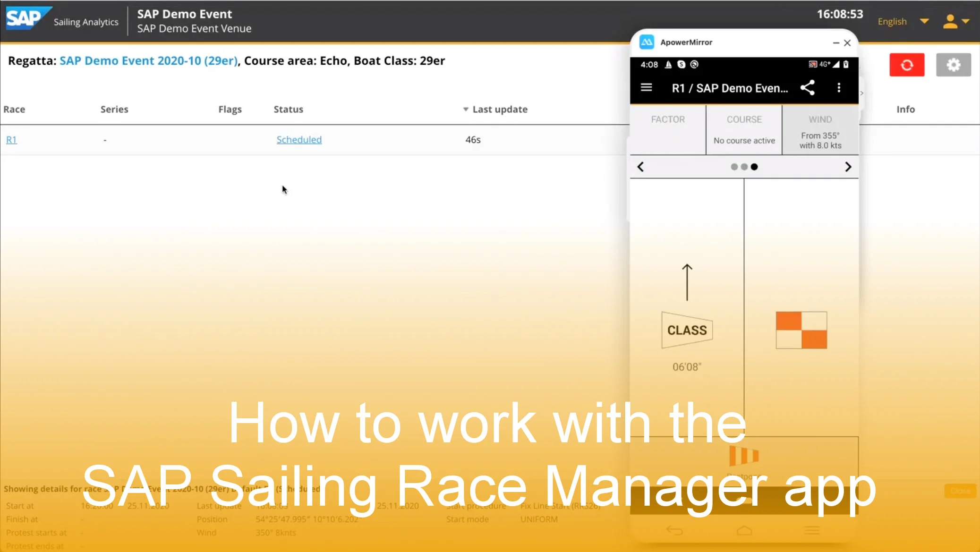Open the Race Manager hamburger menu

pos(646,87)
